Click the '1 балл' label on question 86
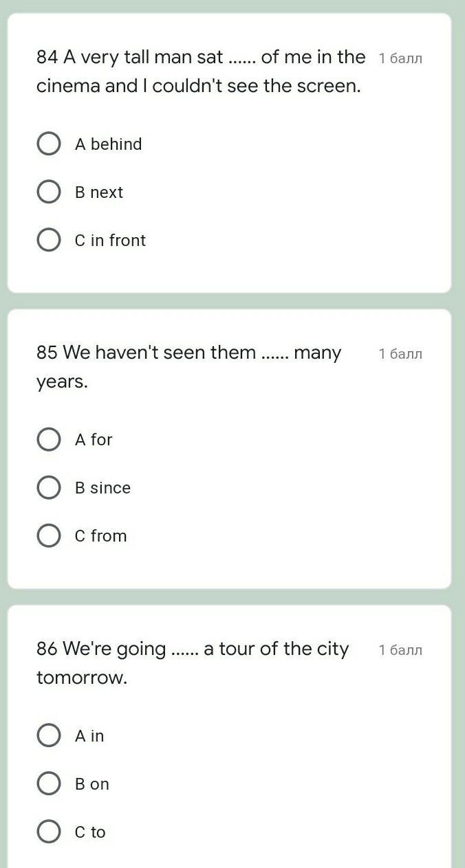 click(400, 650)
